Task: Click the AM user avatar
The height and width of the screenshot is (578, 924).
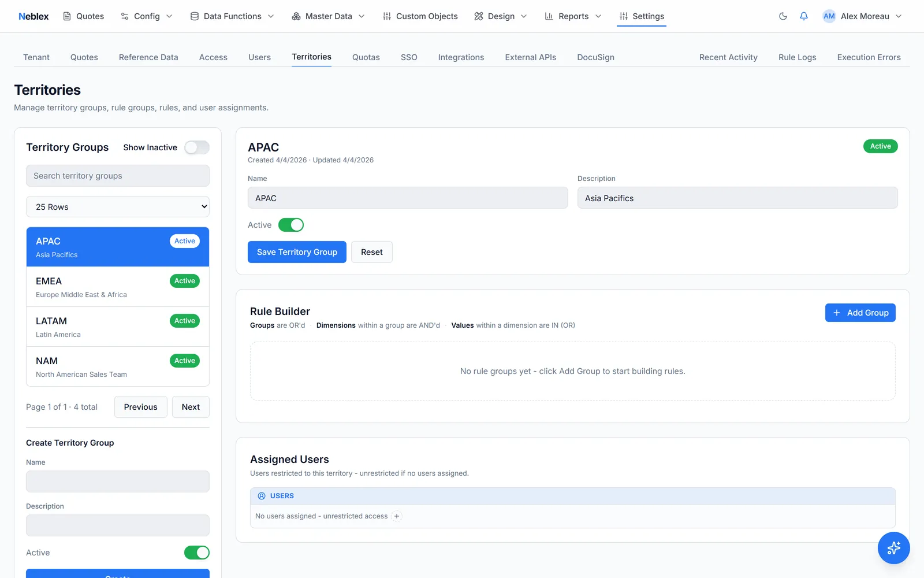Action: coord(829,16)
